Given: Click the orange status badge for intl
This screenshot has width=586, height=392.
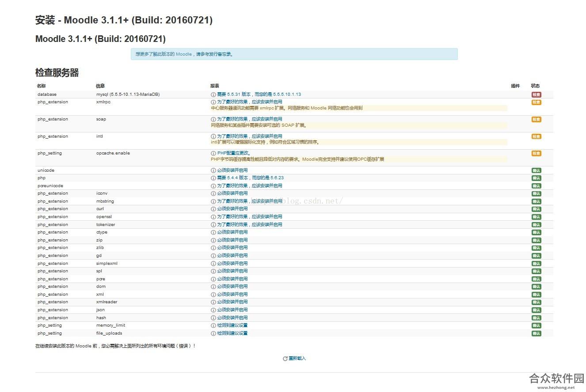Looking at the screenshot, I should click(x=536, y=136).
